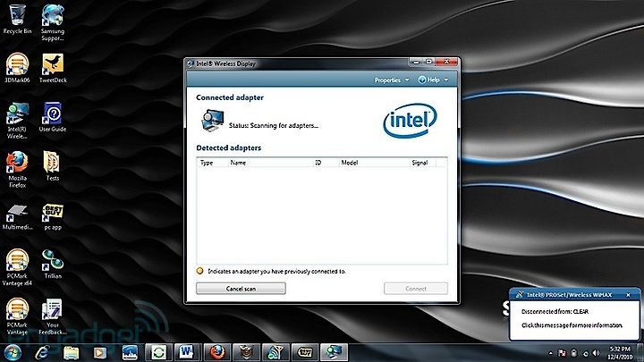Open Windows Explorer folder in taskbar
The image size is (644, 362).
coord(71,352)
